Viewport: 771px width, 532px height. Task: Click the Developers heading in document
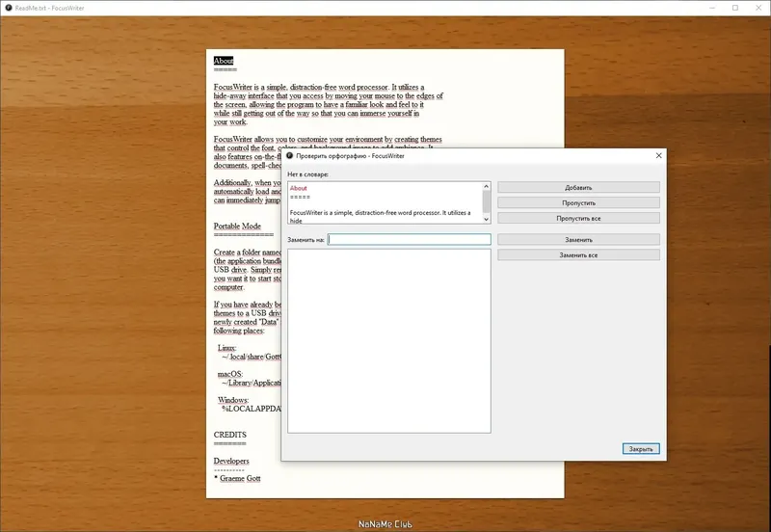[x=231, y=461]
